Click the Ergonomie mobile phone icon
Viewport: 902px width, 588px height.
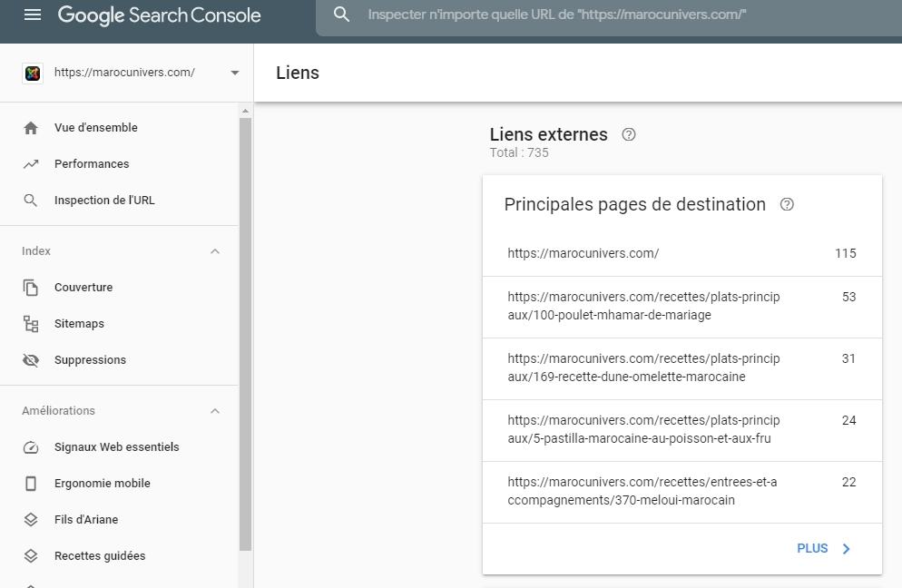point(30,483)
